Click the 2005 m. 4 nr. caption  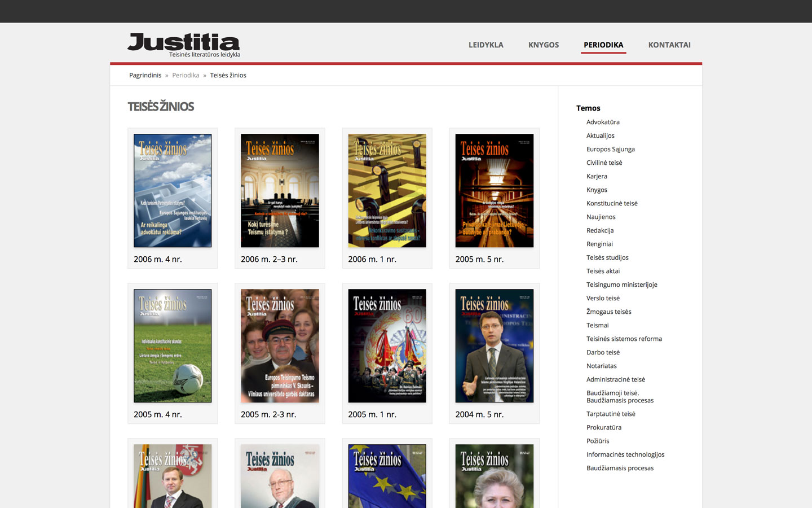158,414
